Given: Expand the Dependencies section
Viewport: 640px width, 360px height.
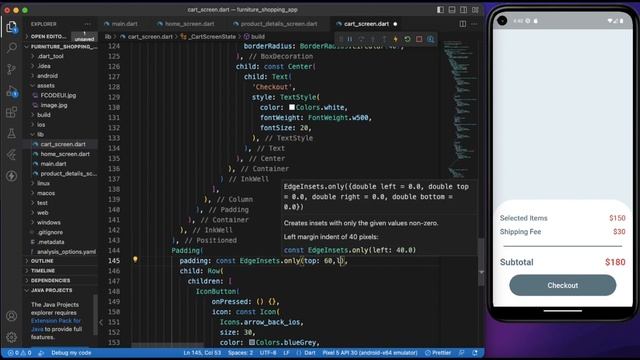Looking at the screenshot, I should click(50, 280).
